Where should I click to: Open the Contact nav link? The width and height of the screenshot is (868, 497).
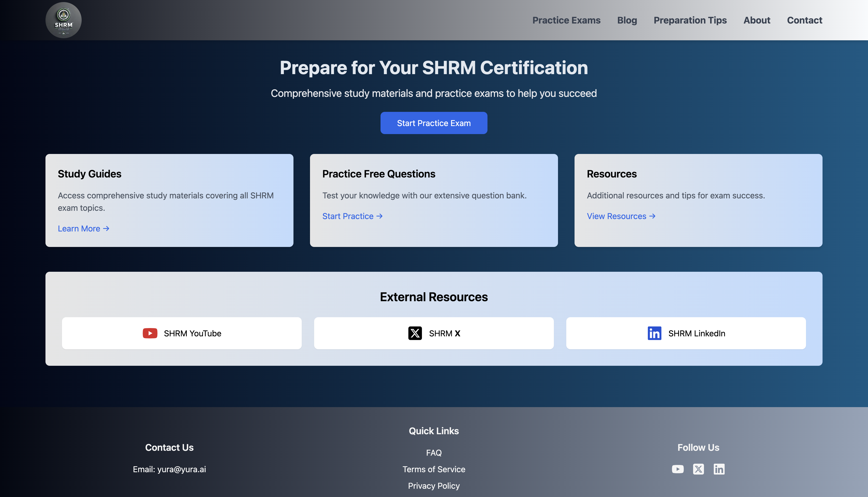804,20
